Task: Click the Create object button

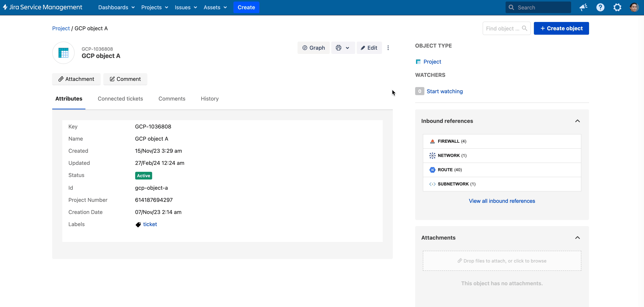Action: click(561, 28)
